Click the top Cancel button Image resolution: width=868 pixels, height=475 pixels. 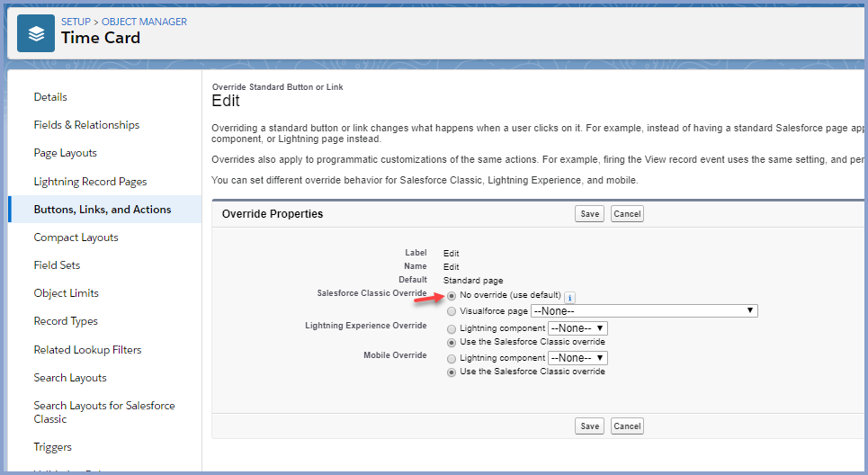pos(627,214)
